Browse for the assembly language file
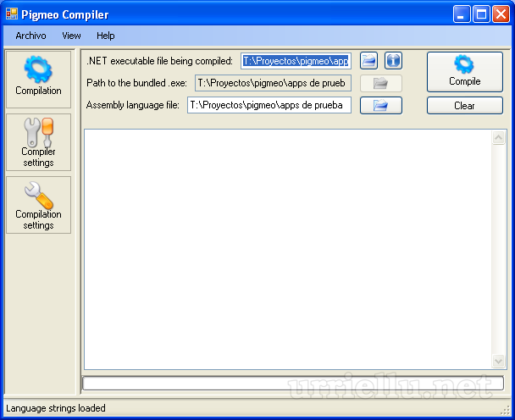Screen dimensions: 515x420 [381, 105]
